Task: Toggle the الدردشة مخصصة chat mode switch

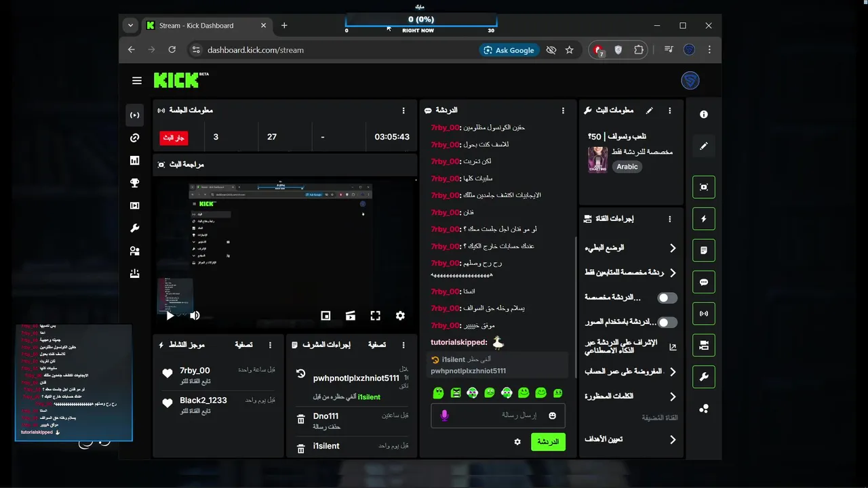Action: [x=667, y=298]
